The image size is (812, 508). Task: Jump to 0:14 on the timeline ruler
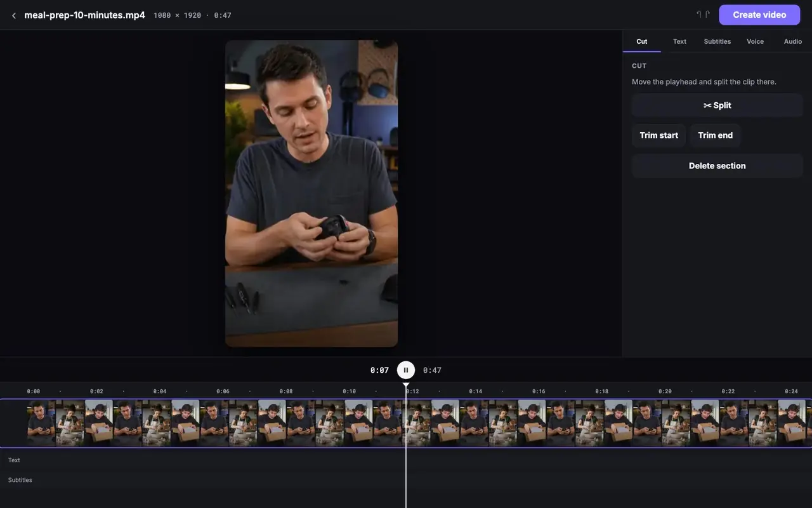tap(475, 391)
